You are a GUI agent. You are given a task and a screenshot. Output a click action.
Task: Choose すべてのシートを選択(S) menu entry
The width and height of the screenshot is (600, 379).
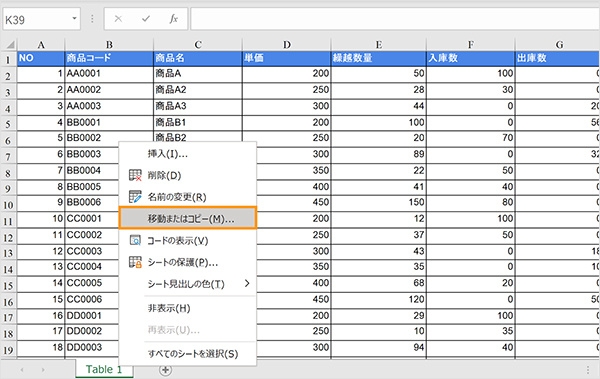[x=188, y=354]
